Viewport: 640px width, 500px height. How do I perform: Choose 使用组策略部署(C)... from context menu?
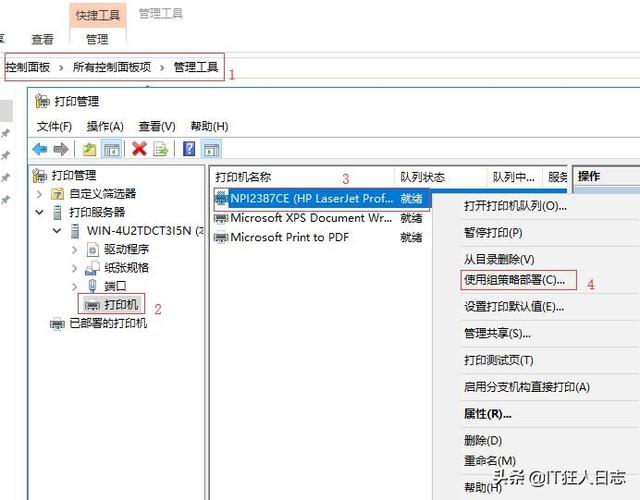[520, 279]
